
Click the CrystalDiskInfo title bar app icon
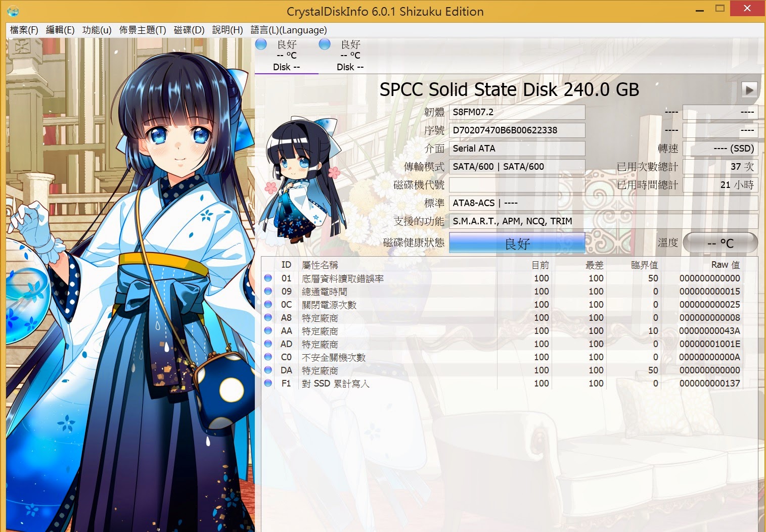[13, 11]
